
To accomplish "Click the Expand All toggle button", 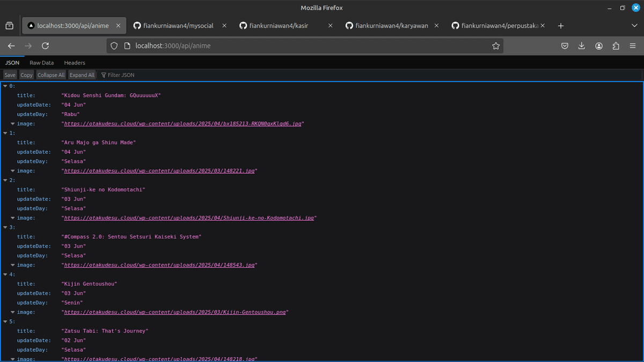I will 82,75.
